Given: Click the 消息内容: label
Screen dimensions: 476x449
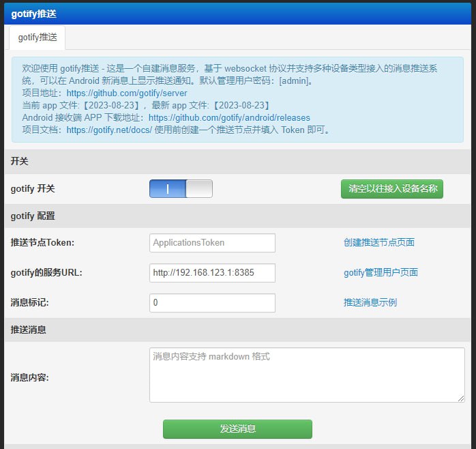Looking at the screenshot, I should tap(30, 377).
